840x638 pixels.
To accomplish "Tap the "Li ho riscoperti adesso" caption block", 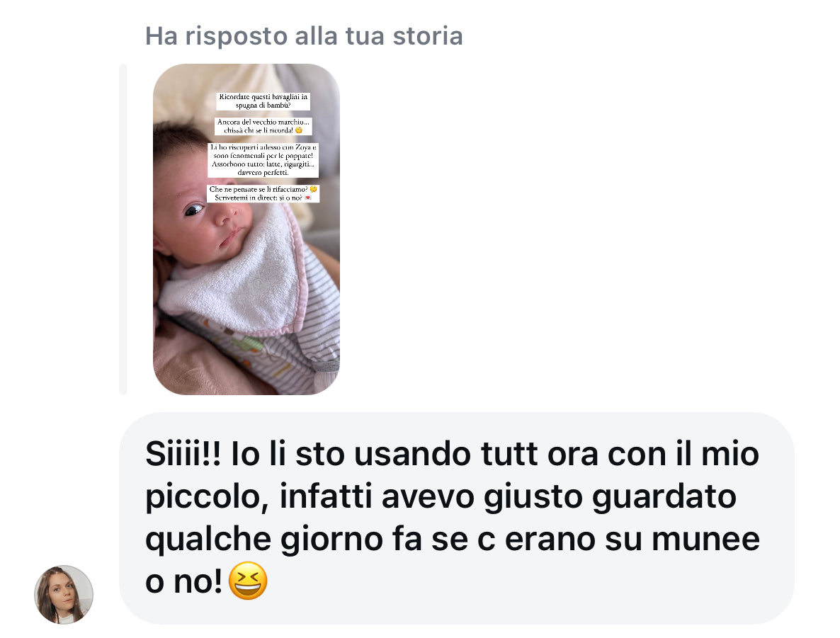I will pyautogui.click(x=263, y=159).
